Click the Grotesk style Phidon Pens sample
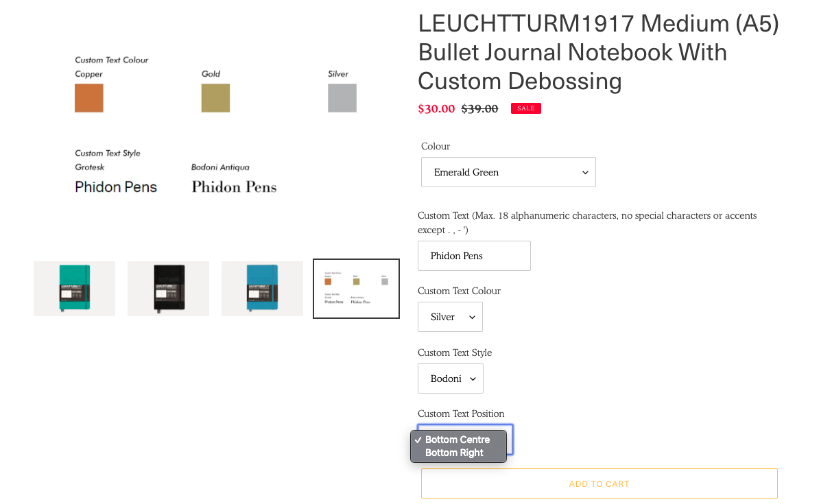Image resolution: width=832 pixels, height=504 pixels. click(x=116, y=187)
